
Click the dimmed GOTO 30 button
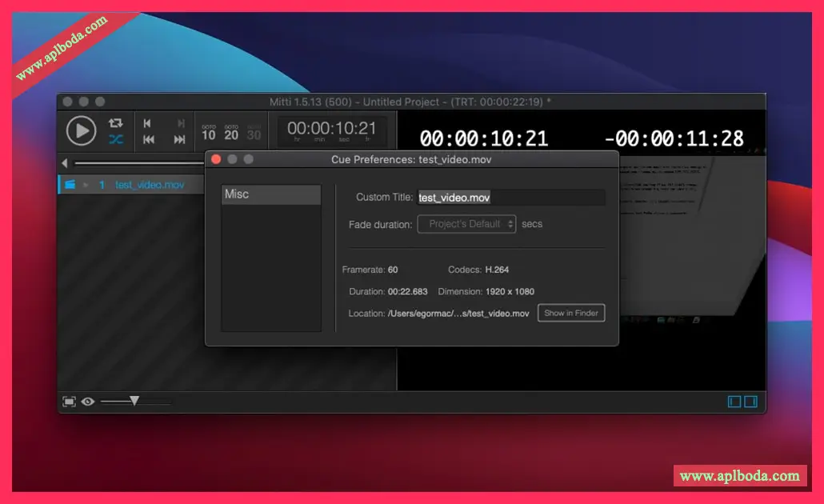click(x=254, y=133)
